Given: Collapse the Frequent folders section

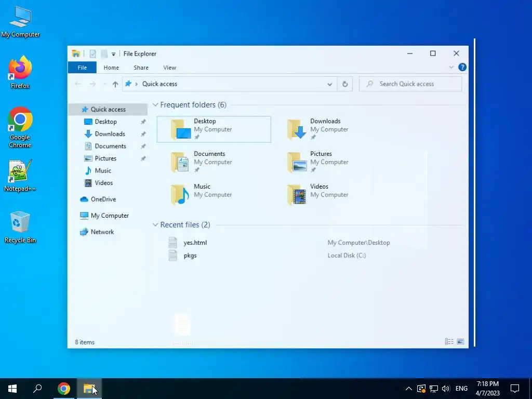Looking at the screenshot, I should [155, 105].
